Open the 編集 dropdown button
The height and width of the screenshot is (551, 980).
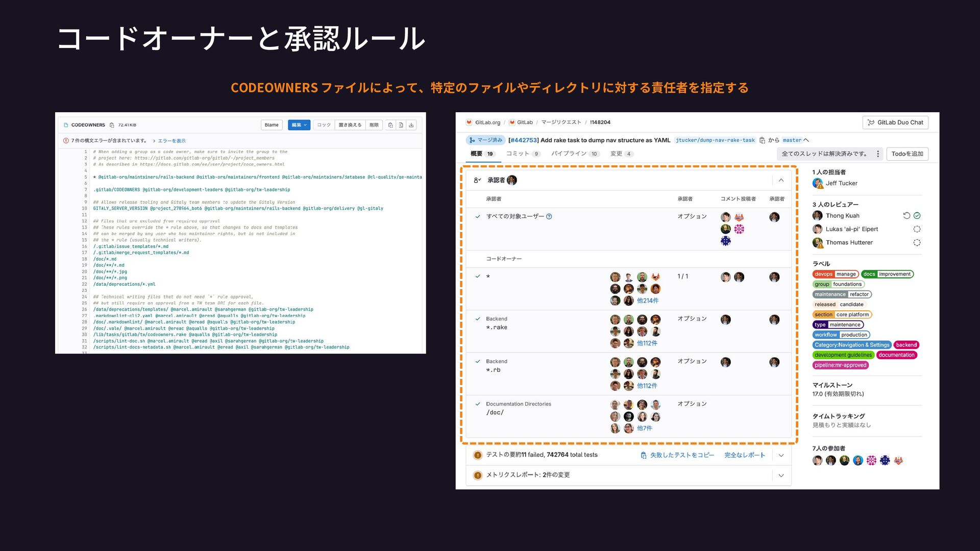[x=299, y=125]
